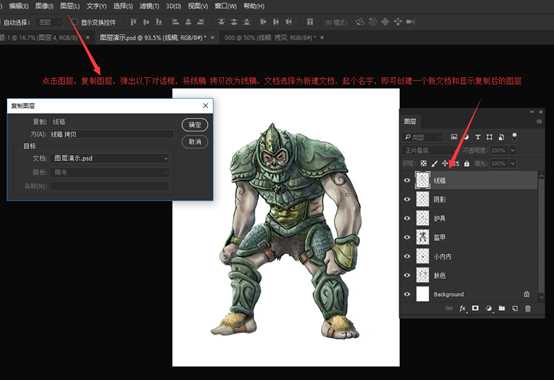Filter layers by pixel layers
The width and height of the screenshot is (554, 380).
pos(454,137)
